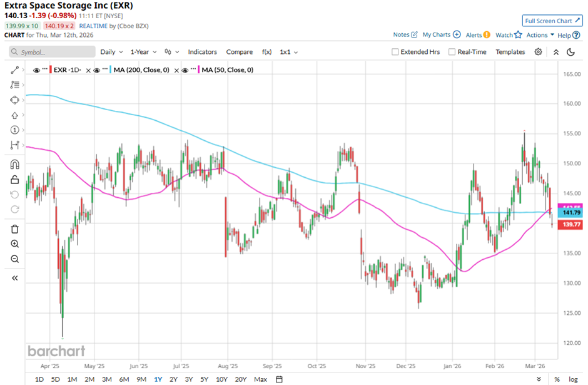Image resolution: width=588 pixels, height=385 pixels.
Task: Open the Actions dropdown menu
Action: tap(540, 35)
